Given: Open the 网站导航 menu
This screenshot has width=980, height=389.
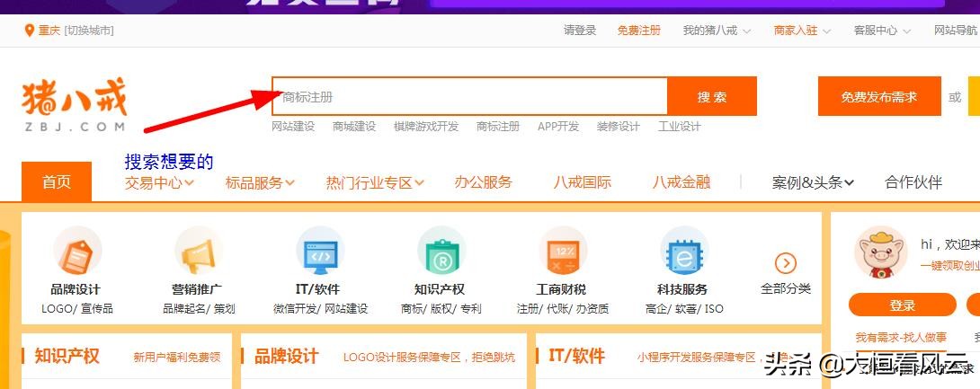Looking at the screenshot, I should pyautogui.click(x=955, y=30).
